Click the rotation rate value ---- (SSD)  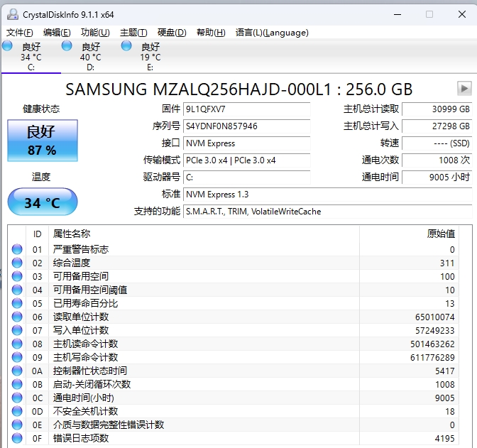click(x=437, y=143)
